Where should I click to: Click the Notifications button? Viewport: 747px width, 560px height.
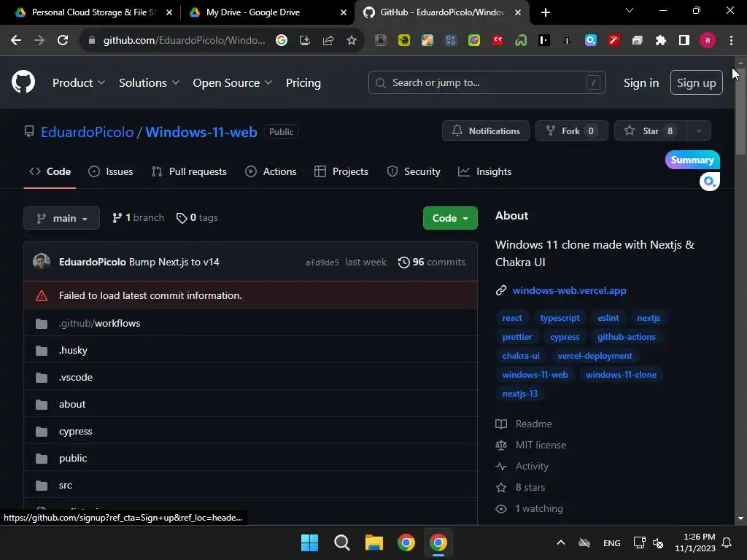point(485,131)
